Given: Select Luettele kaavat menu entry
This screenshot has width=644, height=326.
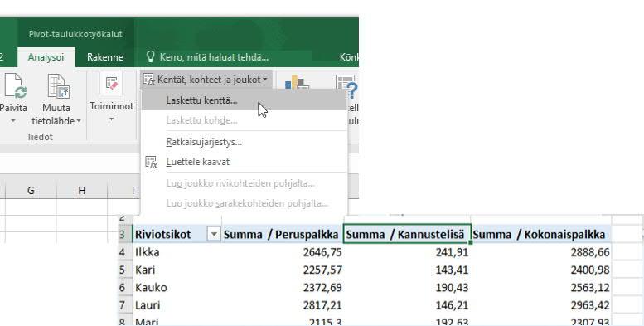Looking at the screenshot, I should (244, 162).
